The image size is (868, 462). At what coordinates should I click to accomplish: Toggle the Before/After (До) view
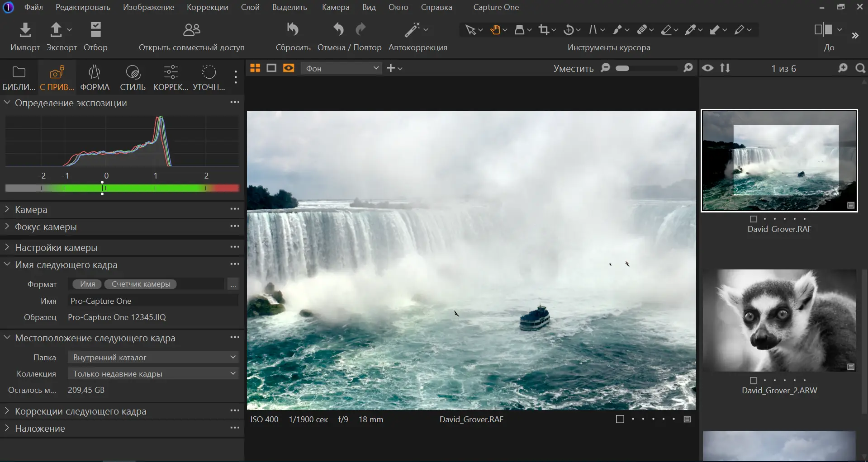coord(824,30)
